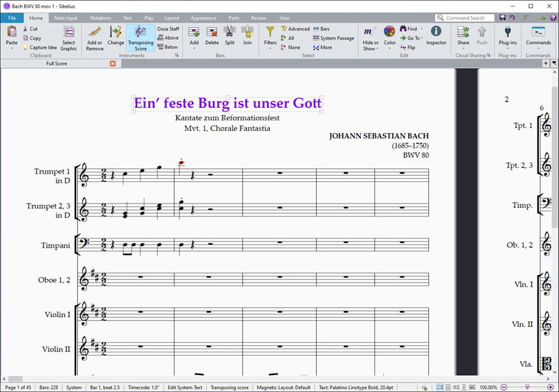The height and width of the screenshot is (392, 559).
Task: Open the Inspector panel
Action: tap(436, 36)
